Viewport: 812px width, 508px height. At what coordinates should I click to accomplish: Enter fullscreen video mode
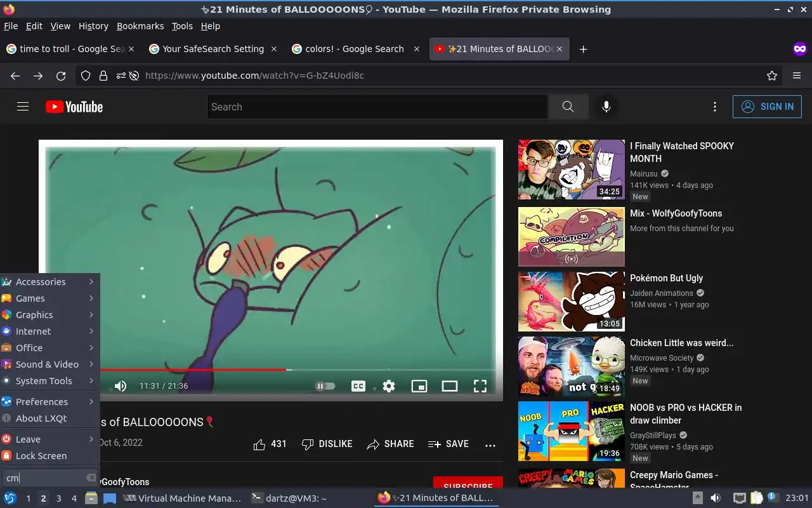480,385
